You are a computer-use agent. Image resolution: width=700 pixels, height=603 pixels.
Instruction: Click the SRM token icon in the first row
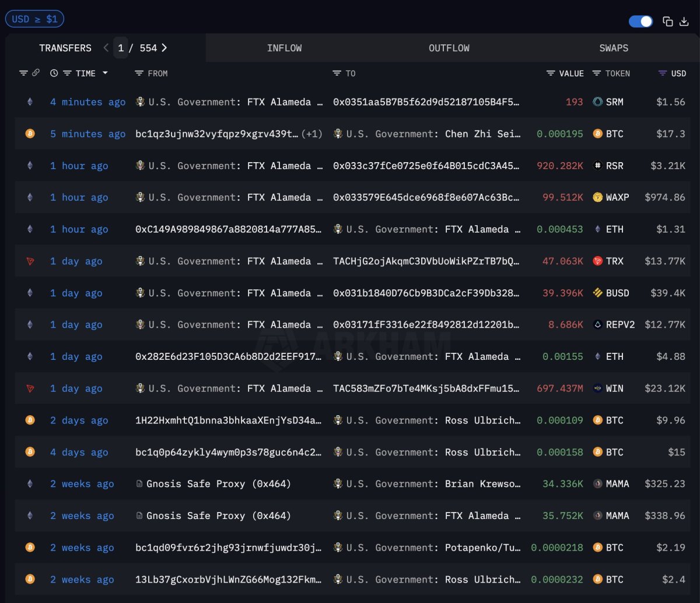(597, 101)
